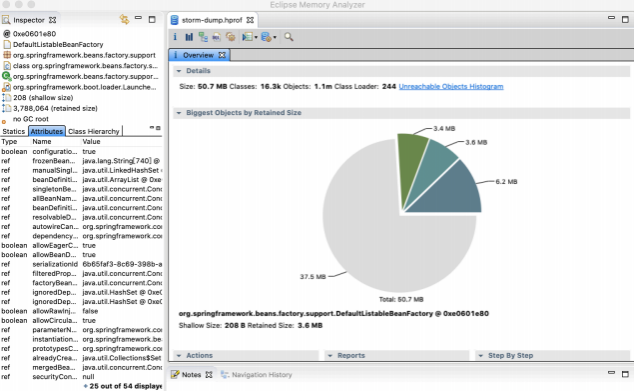Screen dimensions: 635x391
Task: Open the Histogram toolbar icon
Action: tap(189, 37)
